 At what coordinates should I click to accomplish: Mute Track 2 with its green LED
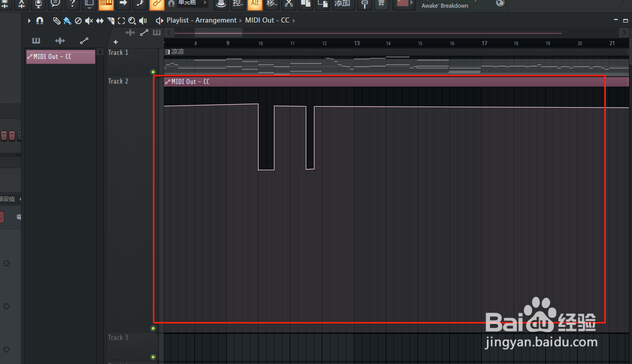click(x=153, y=328)
